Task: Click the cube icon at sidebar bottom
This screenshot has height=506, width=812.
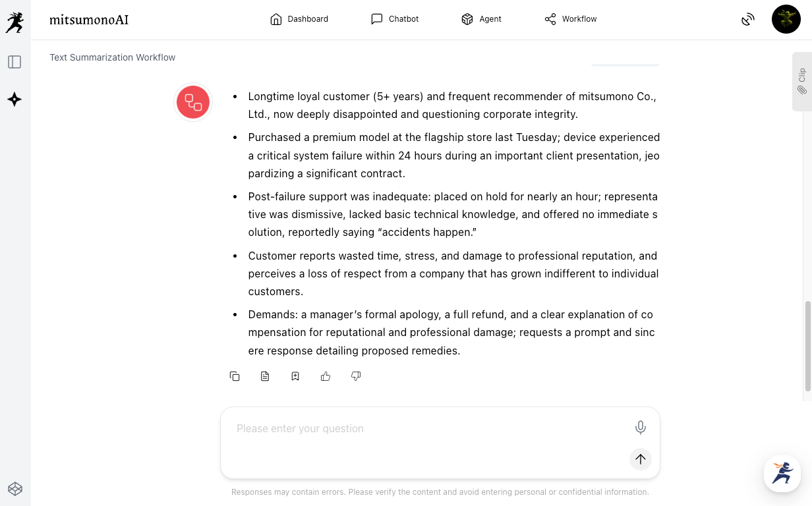Action: click(14, 489)
